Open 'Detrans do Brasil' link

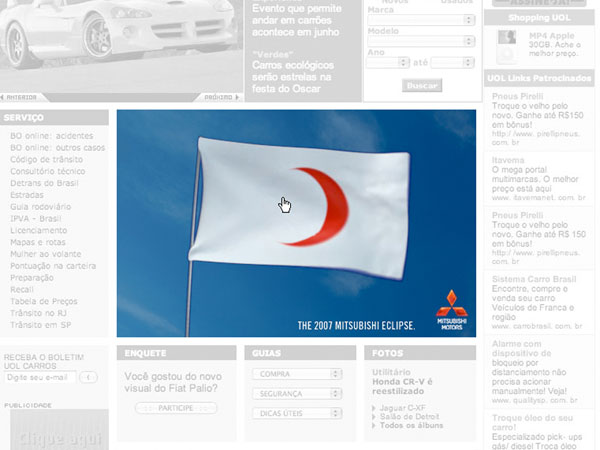(x=44, y=183)
